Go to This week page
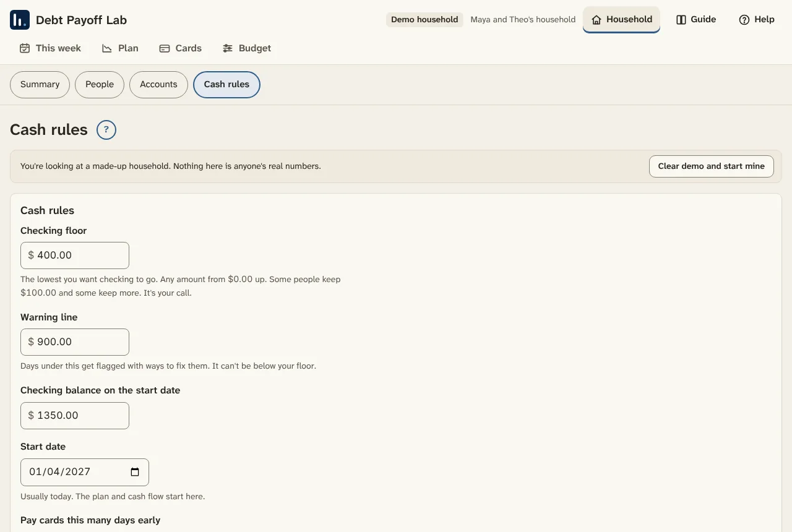This screenshot has width=792, height=532. (50, 48)
